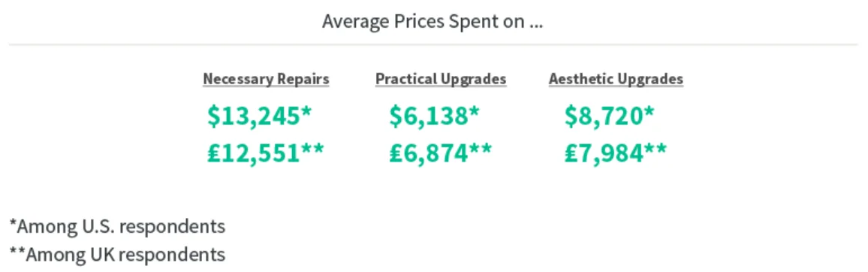The height and width of the screenshot is (272, 868).
Task: Click the $6,138 practical upgrades figure
Action: (x=429, y=115)
